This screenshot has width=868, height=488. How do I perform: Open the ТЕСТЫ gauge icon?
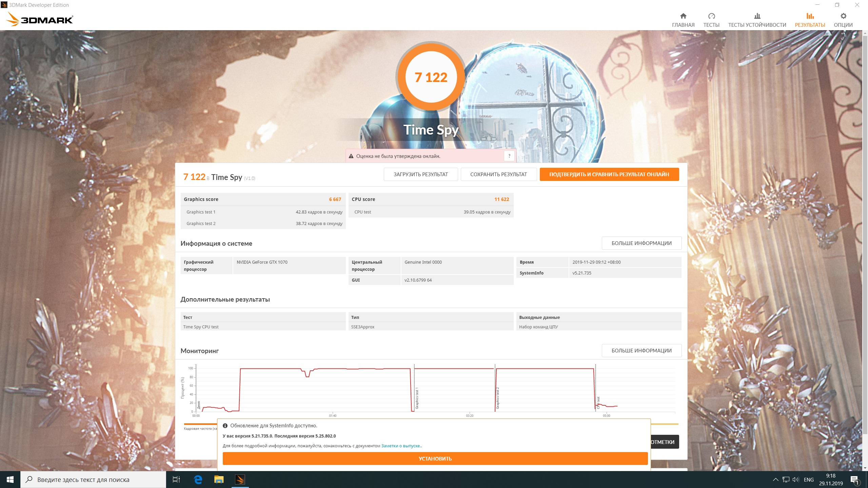(x=711, y=16)
